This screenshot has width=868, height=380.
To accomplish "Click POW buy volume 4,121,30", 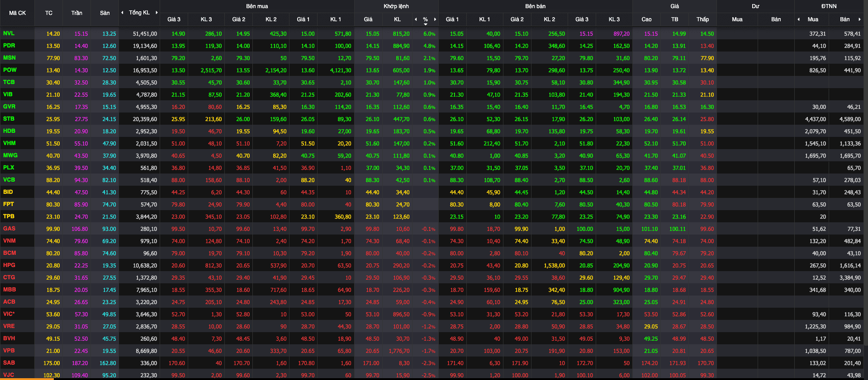I will 340,70.
